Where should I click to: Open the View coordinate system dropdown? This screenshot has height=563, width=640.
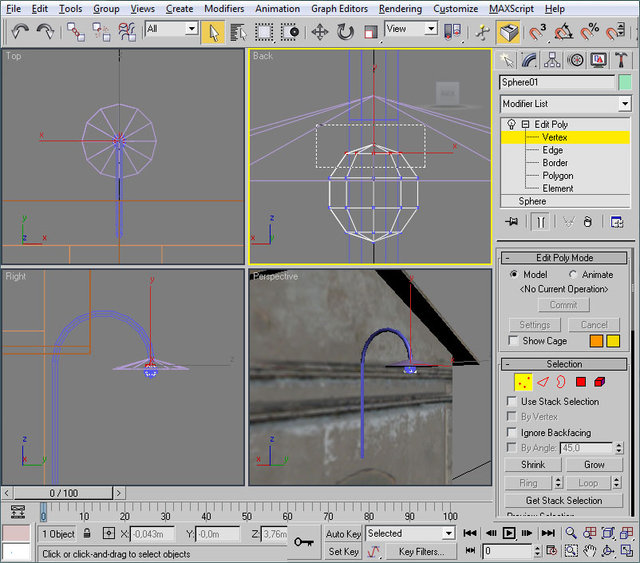point(412,29)
